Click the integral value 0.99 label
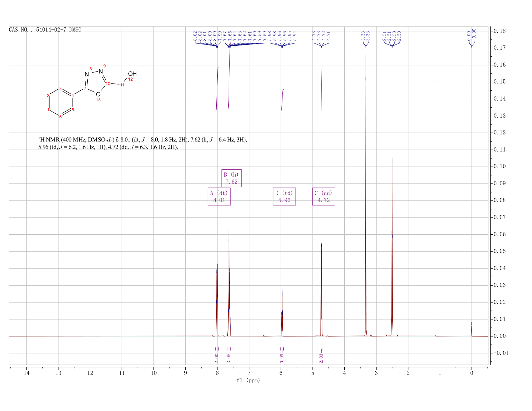 click(x=282, y=358)
